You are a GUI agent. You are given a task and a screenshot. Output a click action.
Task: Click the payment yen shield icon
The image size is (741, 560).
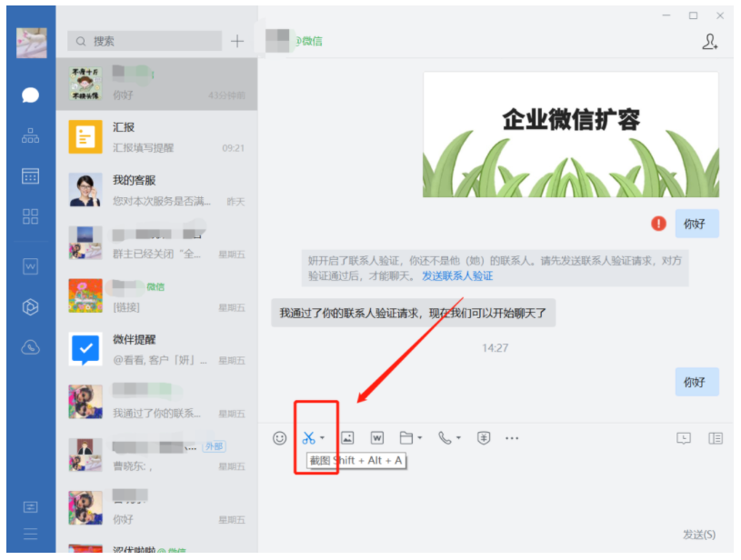484,438
